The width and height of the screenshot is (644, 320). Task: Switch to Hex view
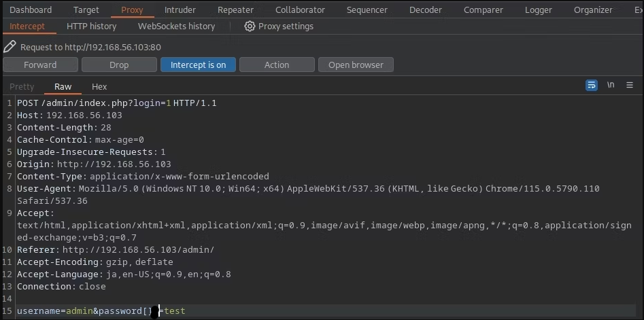[99, 86]
